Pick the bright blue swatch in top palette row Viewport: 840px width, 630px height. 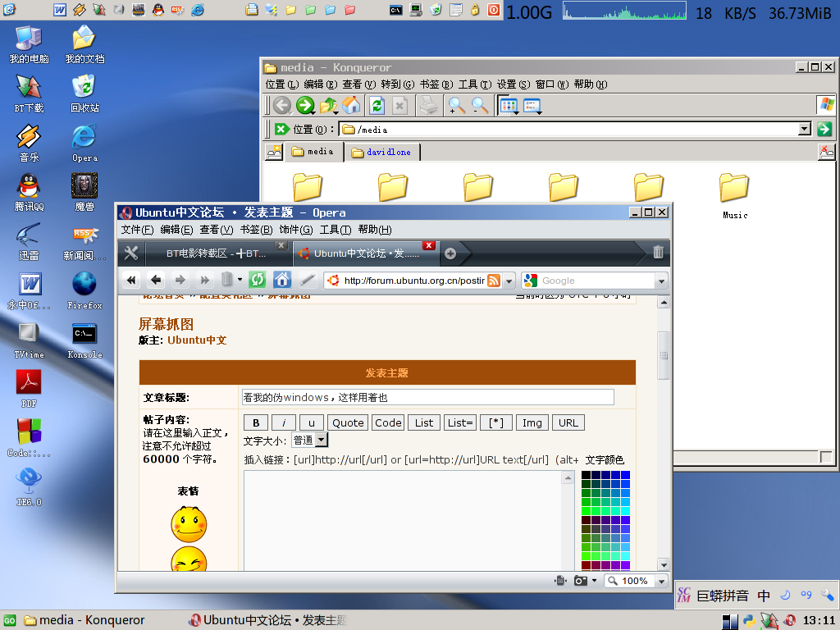pos(625,475)
